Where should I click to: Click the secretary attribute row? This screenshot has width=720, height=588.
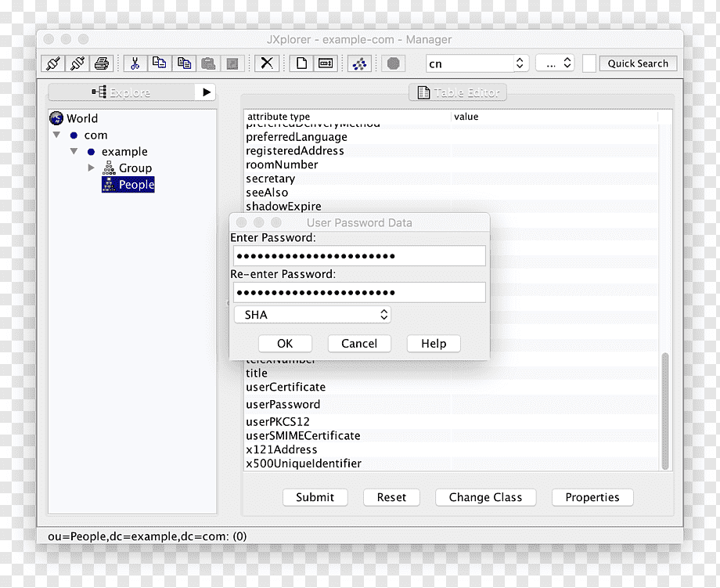coord(452,179)
